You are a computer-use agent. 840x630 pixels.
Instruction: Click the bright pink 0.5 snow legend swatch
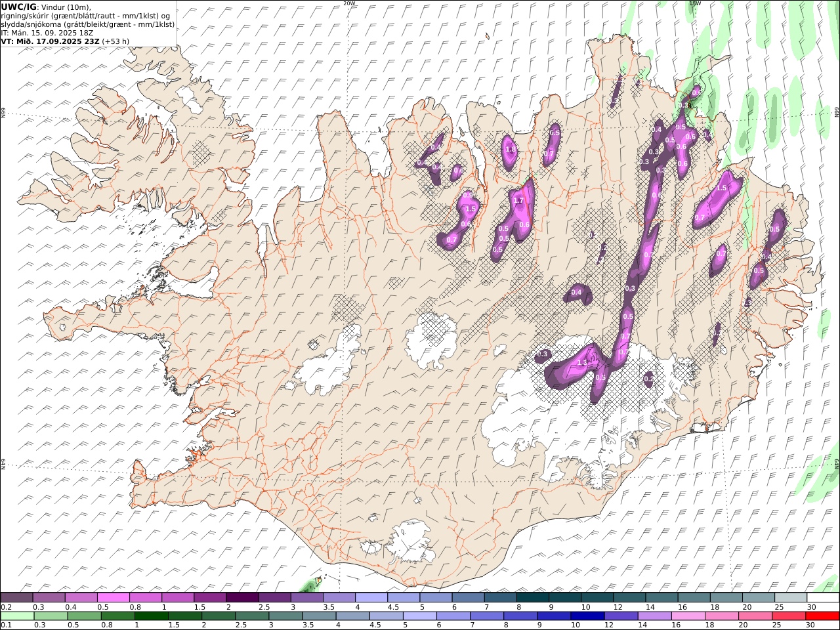tap(113, 597)
